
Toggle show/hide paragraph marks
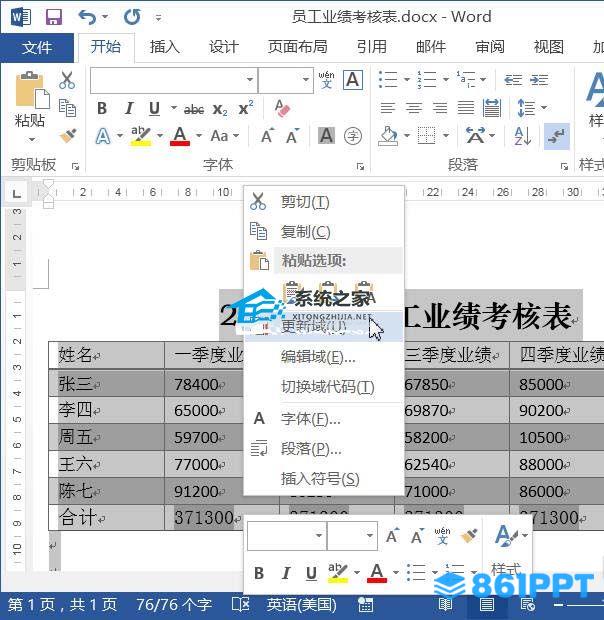[x=557, y=136]
